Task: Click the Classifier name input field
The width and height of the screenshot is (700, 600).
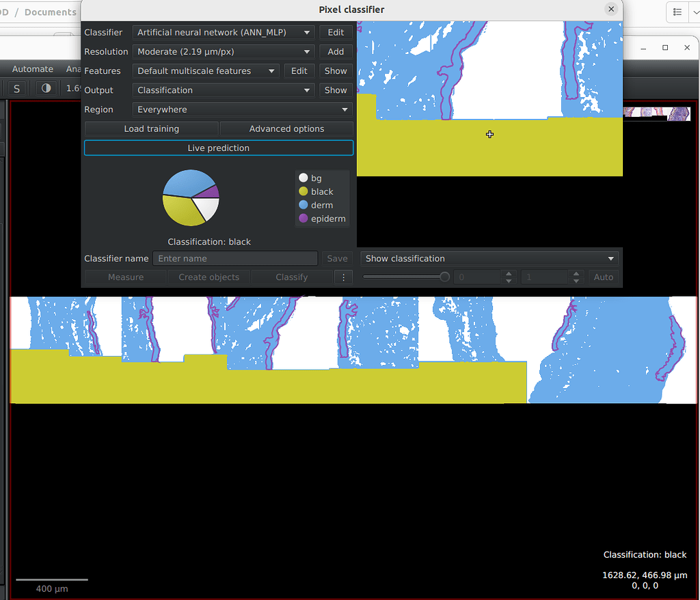Action: click(x=236, y=258)
